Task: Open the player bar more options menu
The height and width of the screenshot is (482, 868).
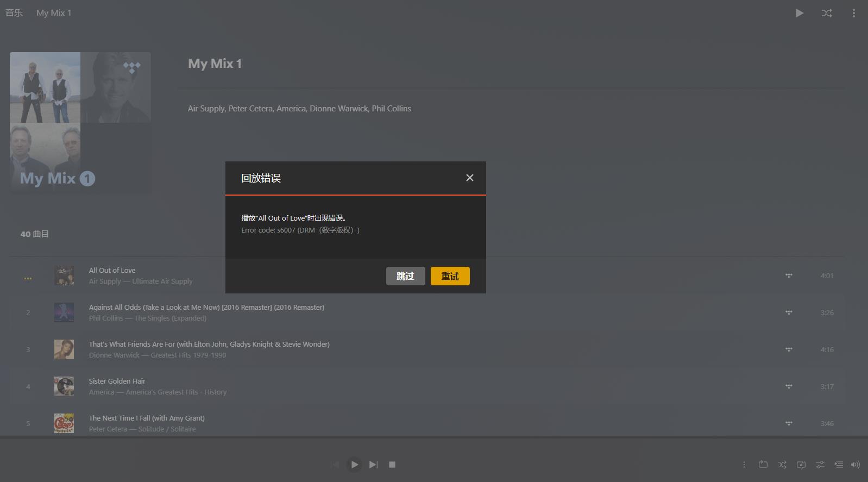Action: coord(744,465)
